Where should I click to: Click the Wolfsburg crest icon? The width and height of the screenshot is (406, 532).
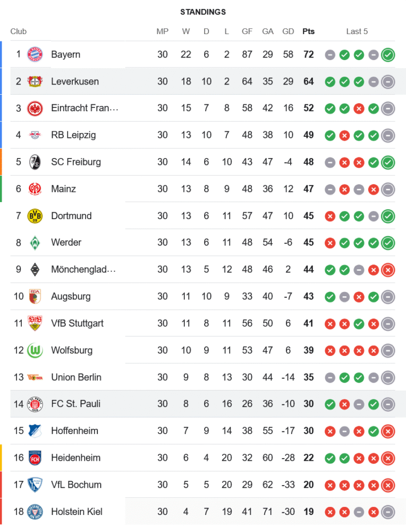35,350
